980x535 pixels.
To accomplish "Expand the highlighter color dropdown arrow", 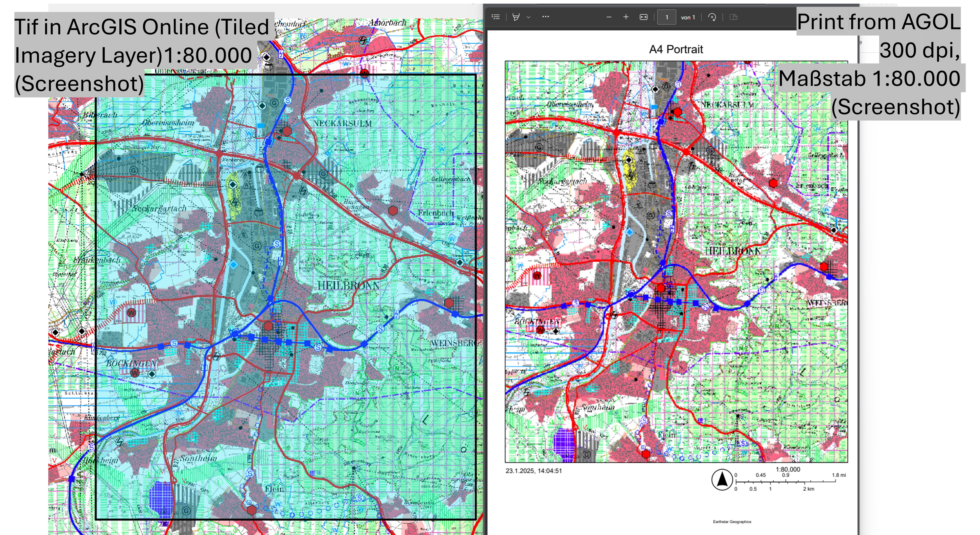I will click(x=528, y=17).
